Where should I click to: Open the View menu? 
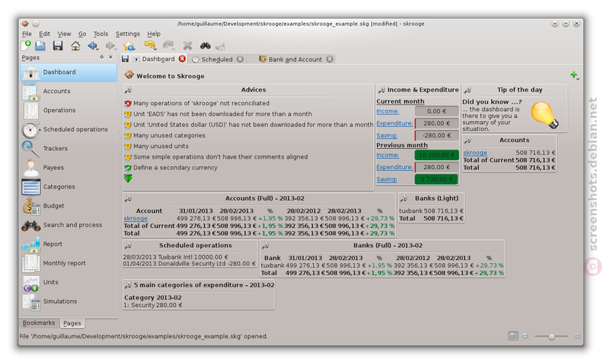click(x=64, y=34)
